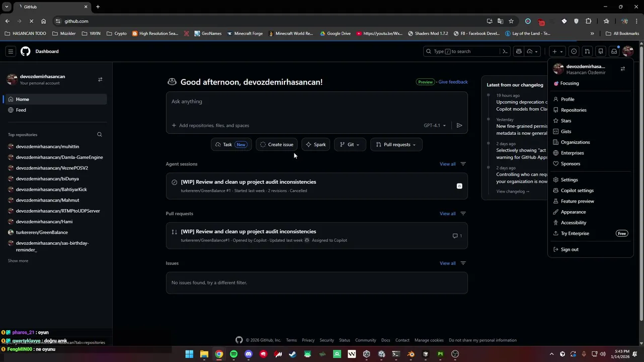Screen dimensions: 644x362
Task: Expand the Git dropdown button
Action: click(x=350, y=145)
